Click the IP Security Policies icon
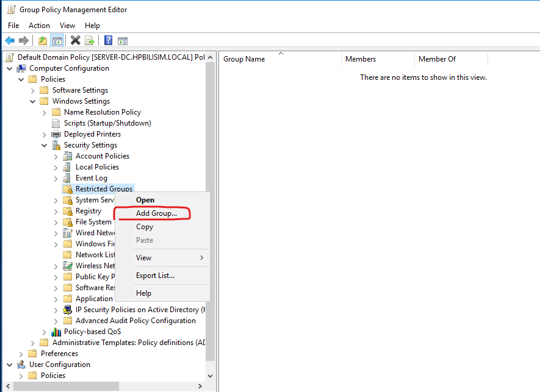The image size is (540, 392). pos(68,310)
